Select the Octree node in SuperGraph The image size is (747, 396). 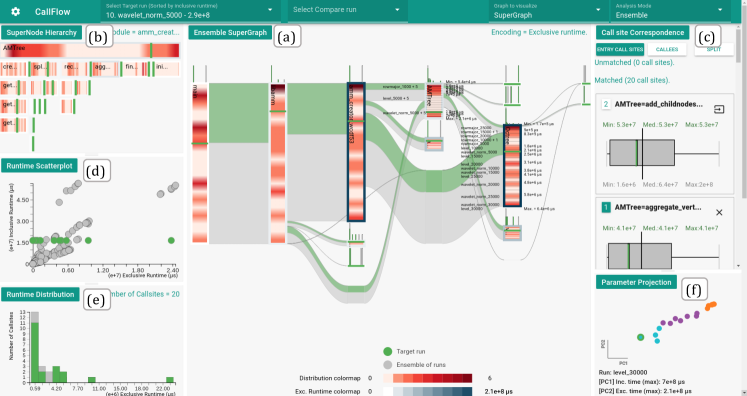click(512, 165)
